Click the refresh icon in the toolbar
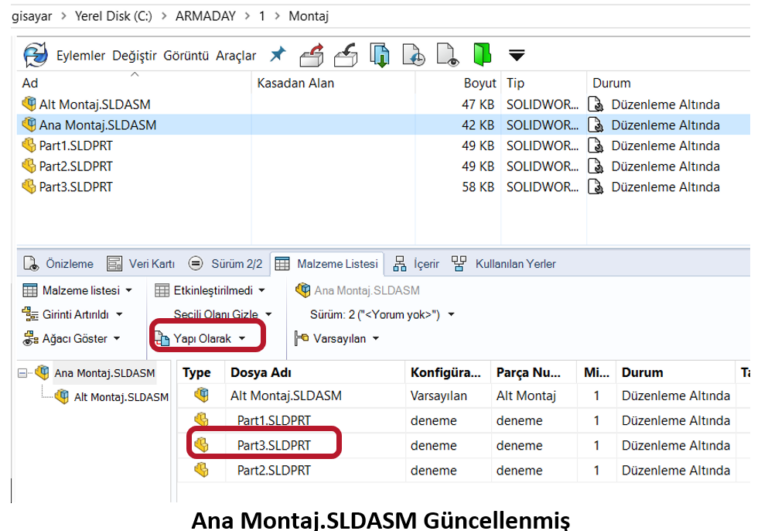The image size is (768, 531). [36, 55]
